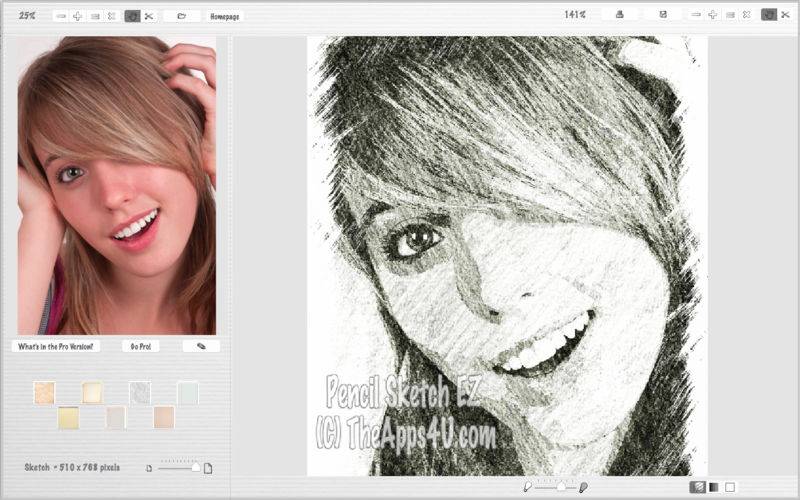Click the thin pencil icon by thickness slider

(528, 487)
